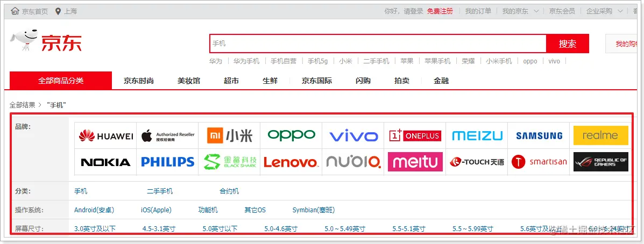The height and width of the screenshot is (244, 644).
Task: Filter screen size by 3.0英寸及以下
Action: [x=95, y=228]
